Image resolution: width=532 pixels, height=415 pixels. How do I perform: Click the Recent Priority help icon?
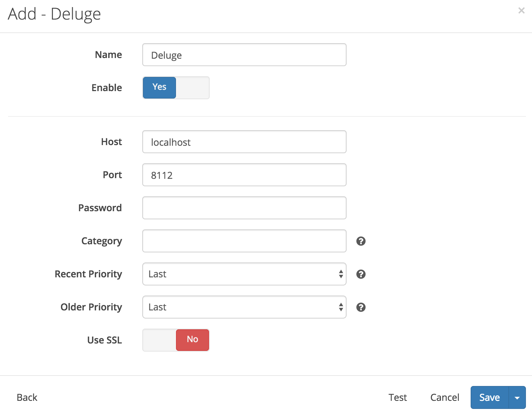[361, 274]
